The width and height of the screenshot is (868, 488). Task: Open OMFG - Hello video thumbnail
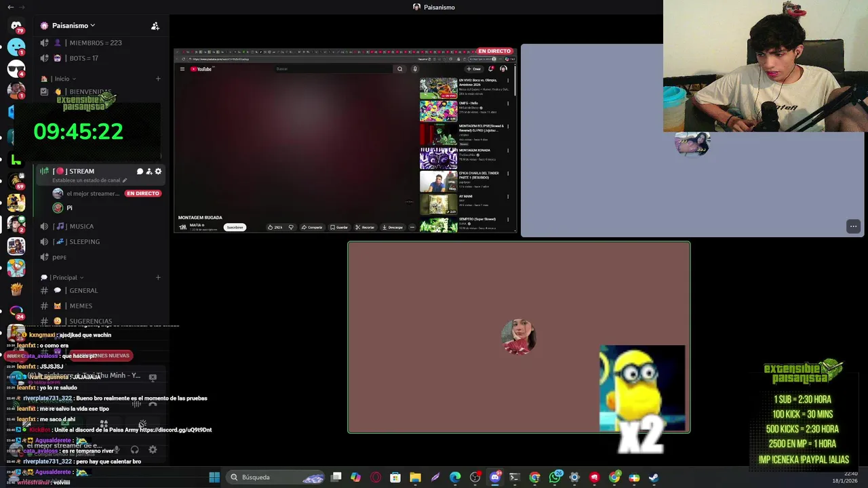439,111
